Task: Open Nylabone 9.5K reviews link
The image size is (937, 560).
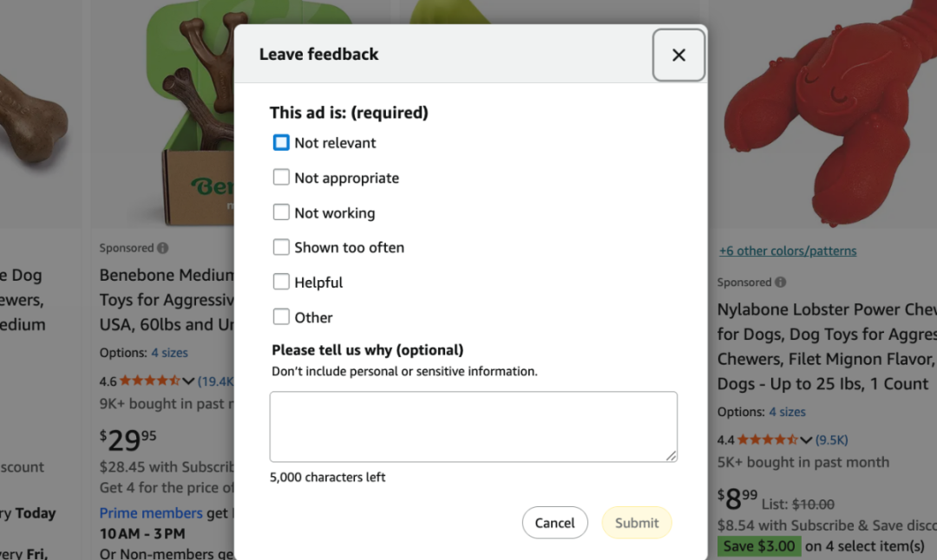Action: click(x=831, y=440)
